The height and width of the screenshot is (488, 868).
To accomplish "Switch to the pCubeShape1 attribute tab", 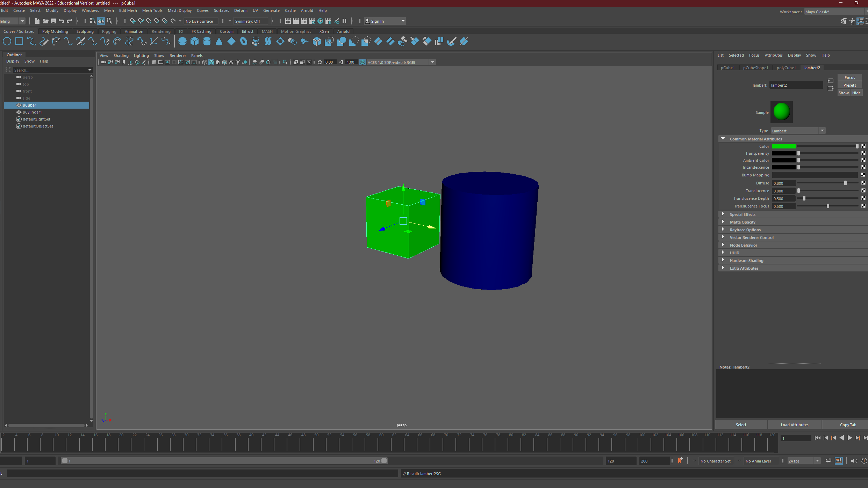I will tap(755, 68).
